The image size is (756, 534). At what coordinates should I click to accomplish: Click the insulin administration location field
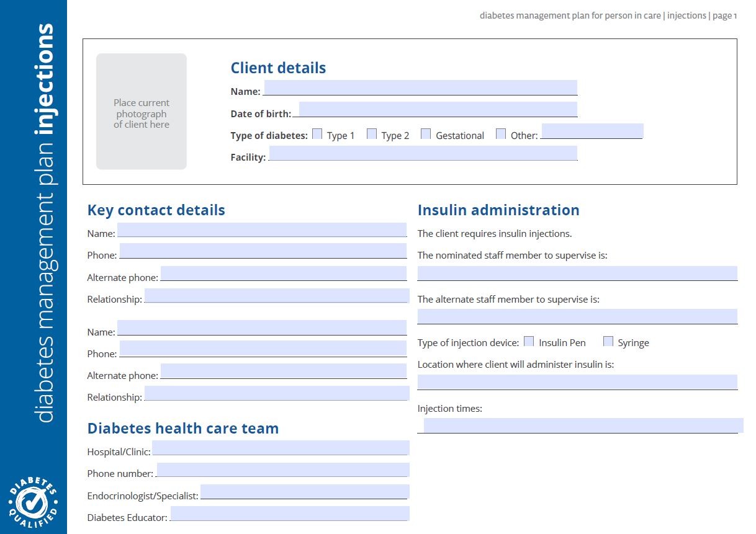coord(577,382)
